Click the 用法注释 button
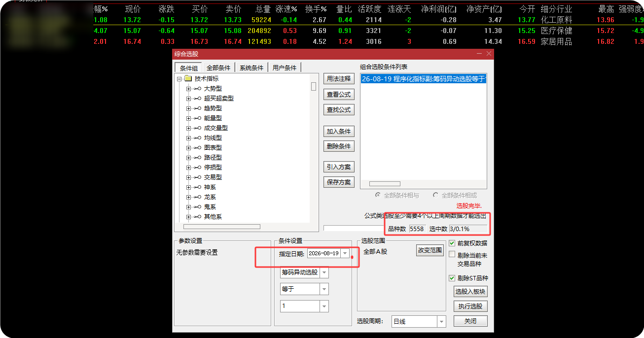 (x=339, y=79)
